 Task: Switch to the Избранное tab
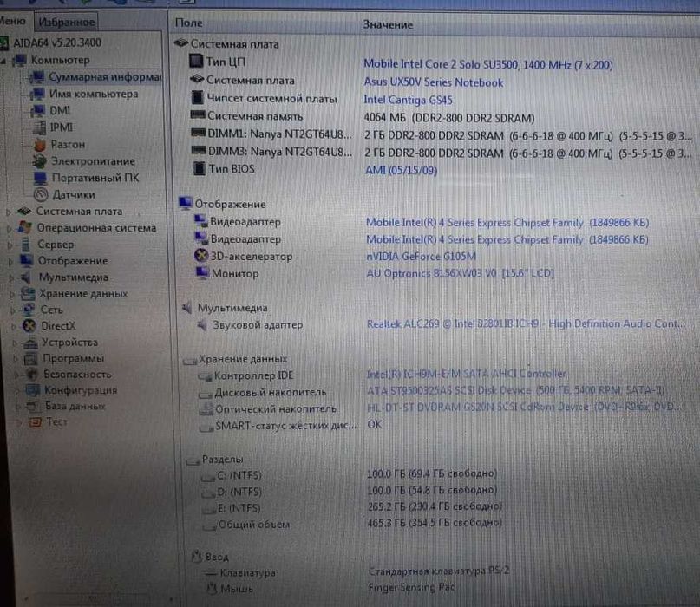[66, 22]
